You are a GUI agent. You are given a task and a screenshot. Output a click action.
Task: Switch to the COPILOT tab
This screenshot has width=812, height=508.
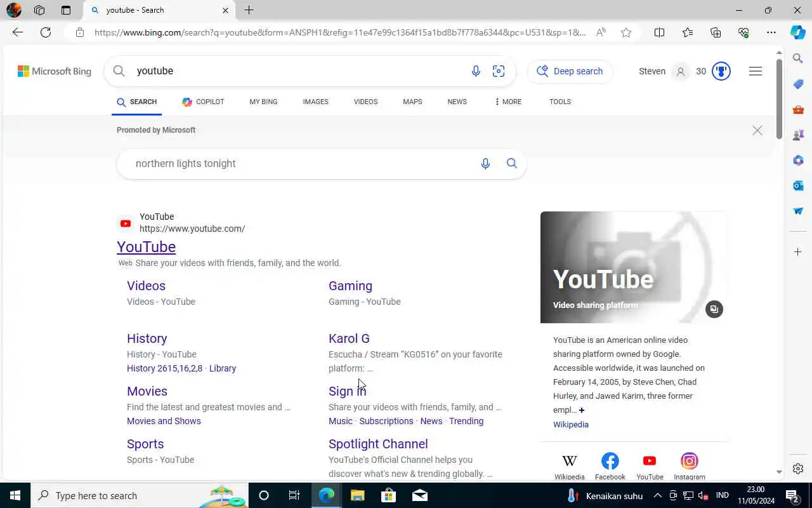[203, 102]
